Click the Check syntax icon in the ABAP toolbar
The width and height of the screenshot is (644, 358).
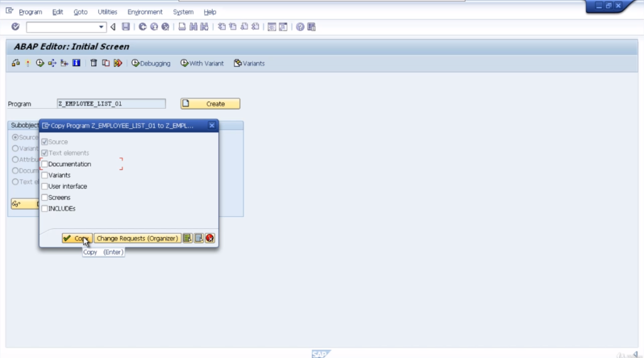pyautogui.click(x=16, y=63)
